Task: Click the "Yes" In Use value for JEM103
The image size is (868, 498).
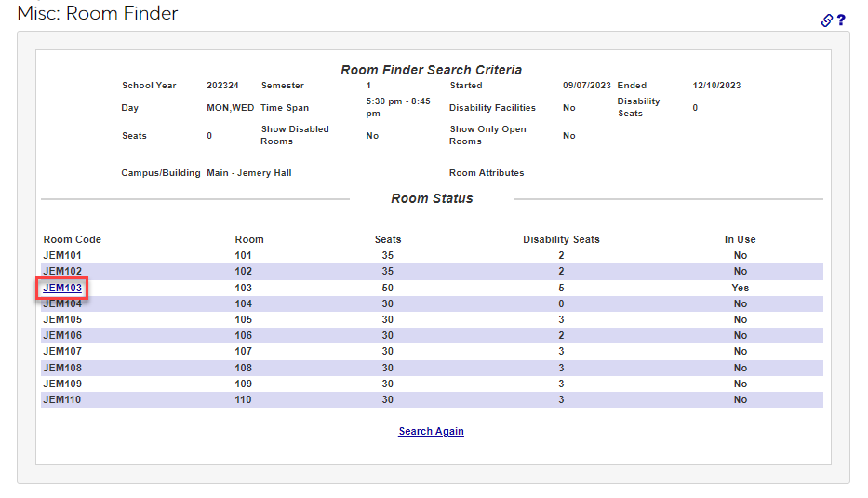Action: (740, 288)
